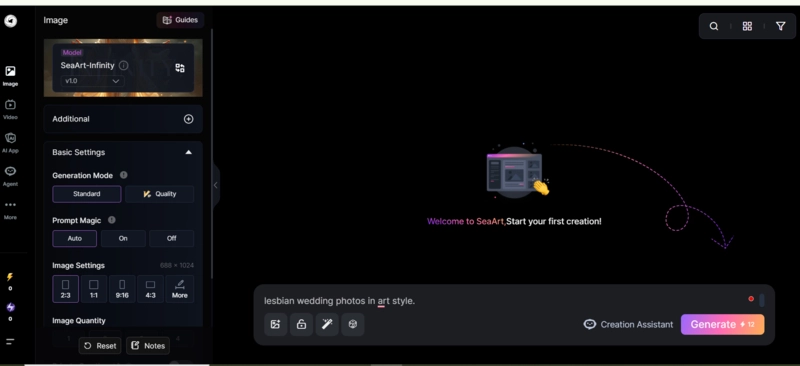Show SeaArt-Infinity model info icon
This screenshot has width=800, height=366.
tap(123, 65)
